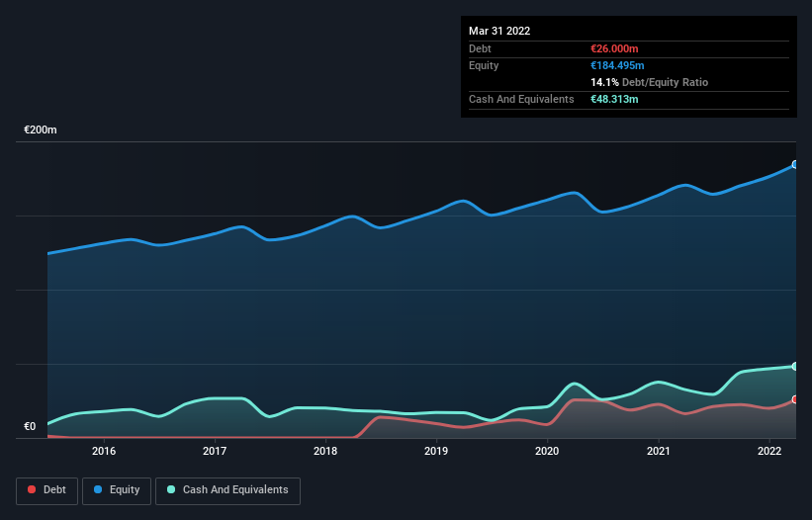Click the Debt label in tooltip
This screenshot has width=812, height=520.
480,48
